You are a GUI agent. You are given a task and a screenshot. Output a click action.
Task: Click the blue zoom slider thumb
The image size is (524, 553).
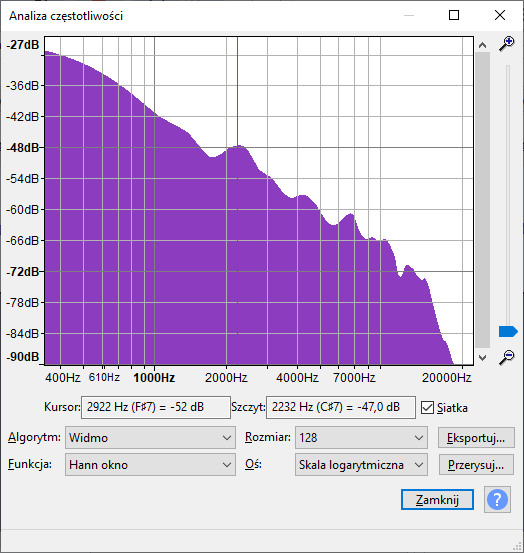(508, 332)
